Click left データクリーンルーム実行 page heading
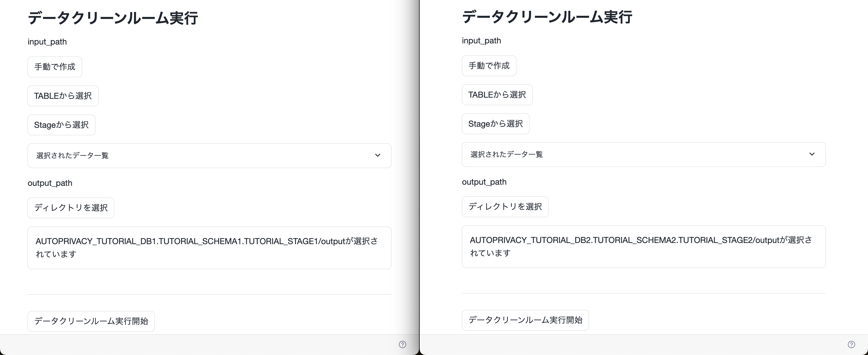 coord(113,18)
